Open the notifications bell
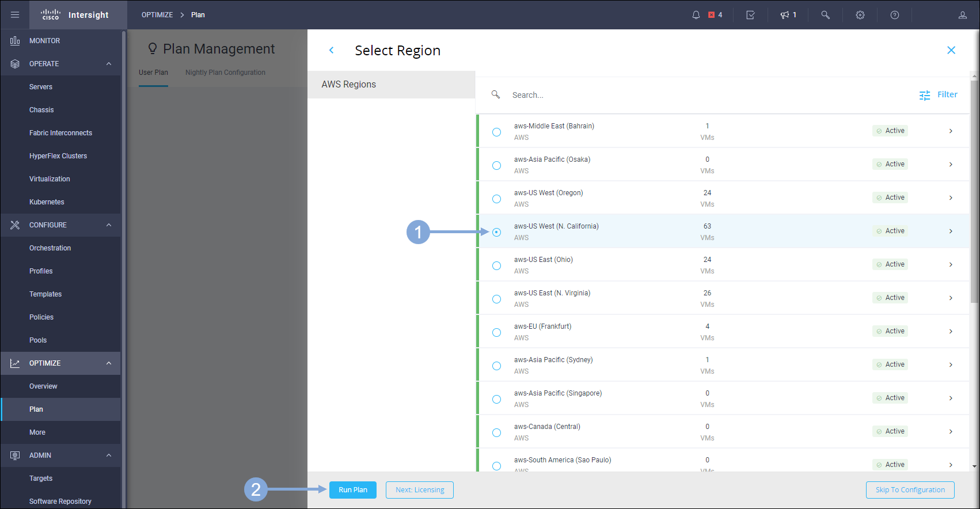 [696, 15]
